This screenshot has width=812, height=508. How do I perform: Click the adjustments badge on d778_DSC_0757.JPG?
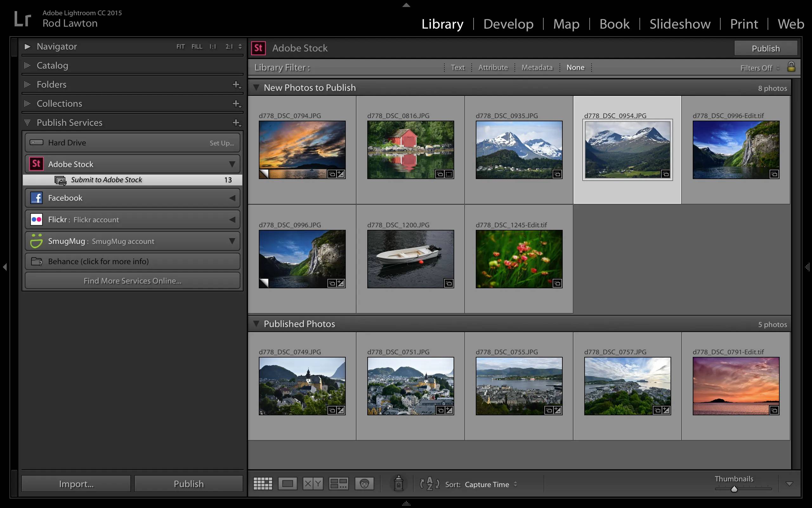pos(666,410)
